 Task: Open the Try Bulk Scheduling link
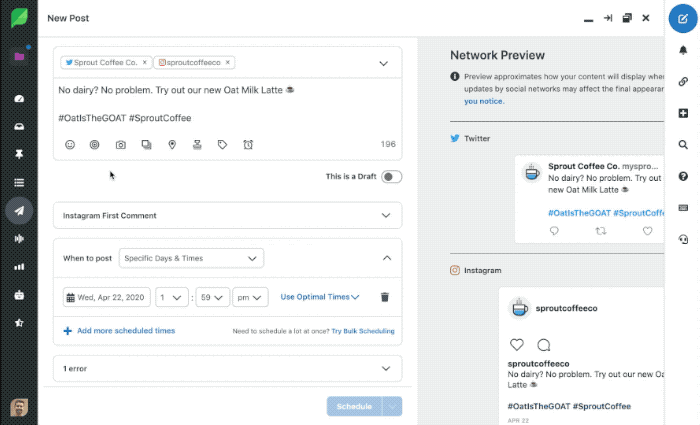[362, 331]
